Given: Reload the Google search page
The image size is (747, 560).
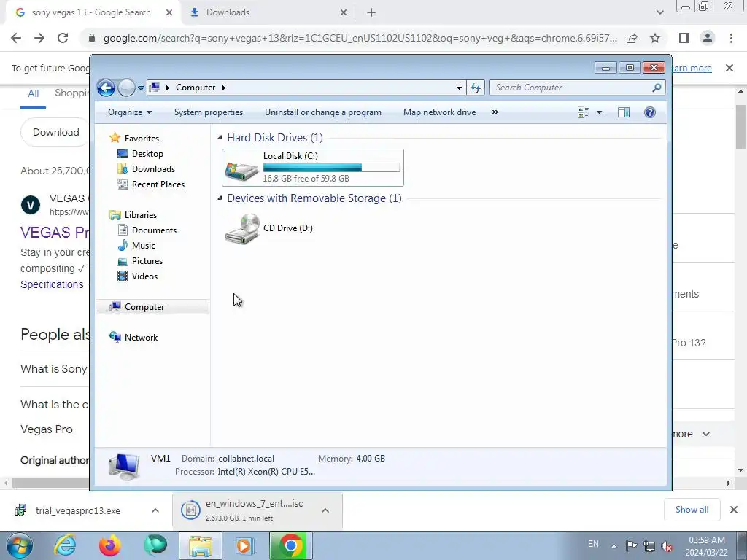Looking at the screenshot, I should pyautogui.click(x=63, y=38).
